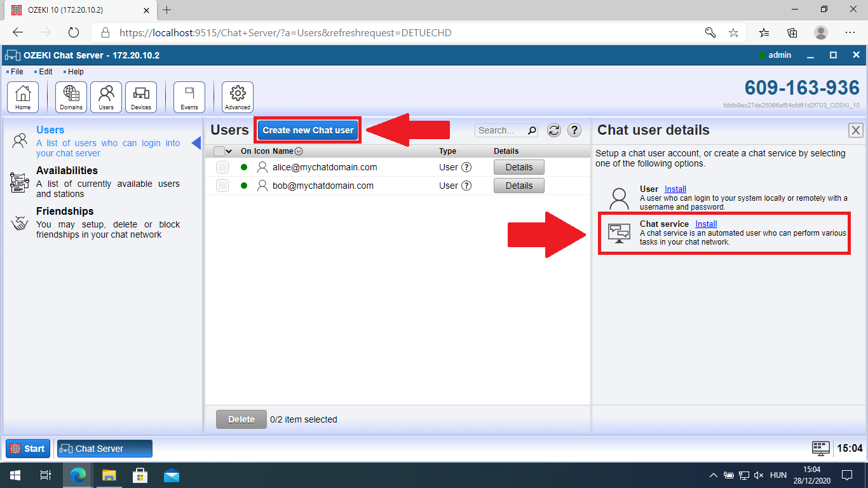Screen dimensions: 868x488
Task: Go to Home toolbar icon
Action: tap(23, 97)
